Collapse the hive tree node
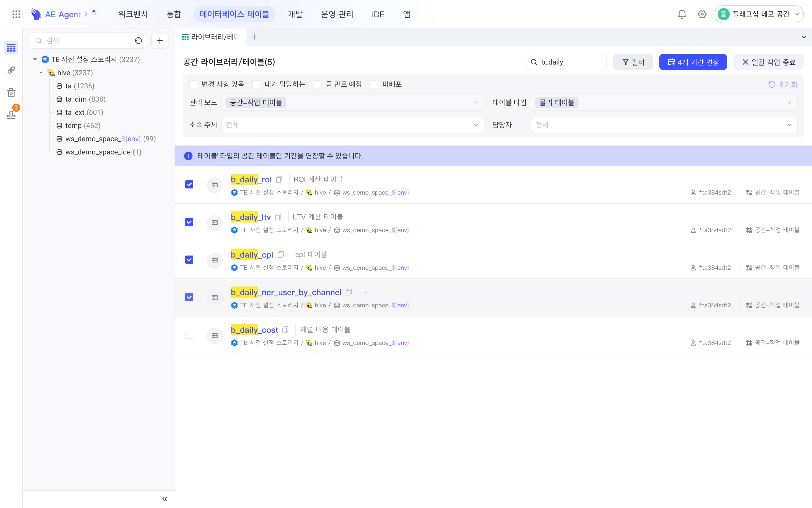 41,73
